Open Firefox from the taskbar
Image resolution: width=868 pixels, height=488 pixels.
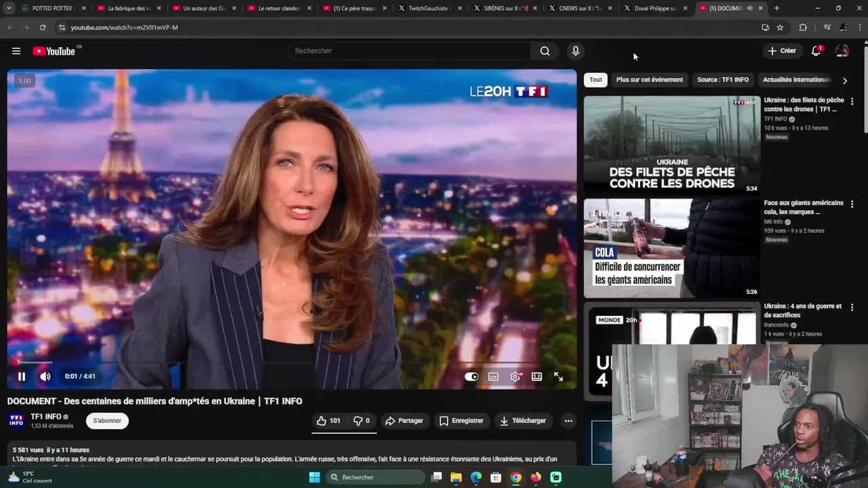(536, 477)
